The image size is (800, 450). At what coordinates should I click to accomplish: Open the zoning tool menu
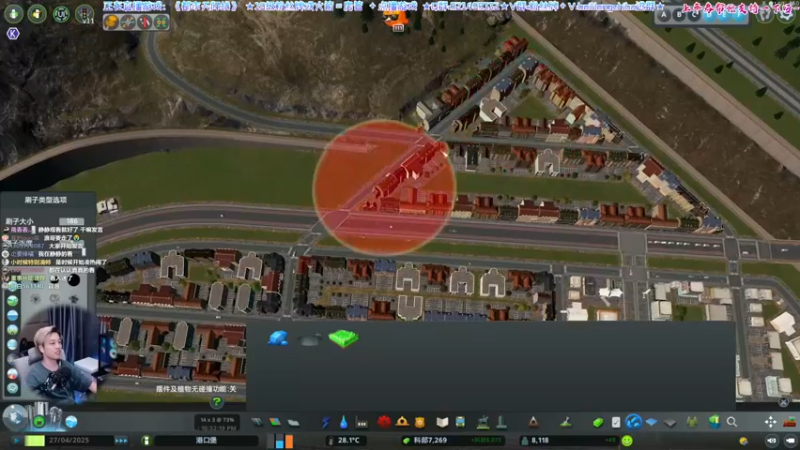[275, 422]
